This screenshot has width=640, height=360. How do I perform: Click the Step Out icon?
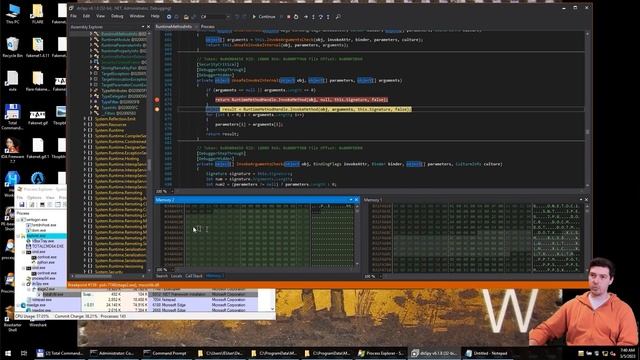click(x=328, y=17)
